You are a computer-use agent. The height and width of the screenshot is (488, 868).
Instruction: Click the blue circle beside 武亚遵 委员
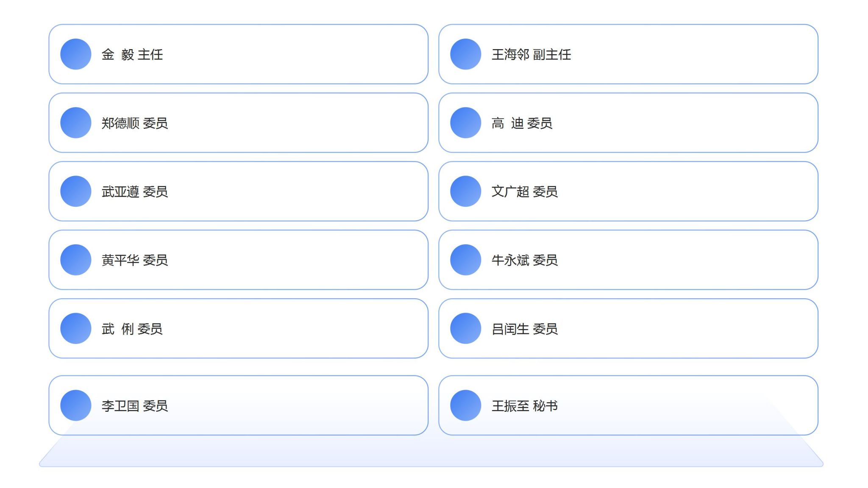coord(76,191)
